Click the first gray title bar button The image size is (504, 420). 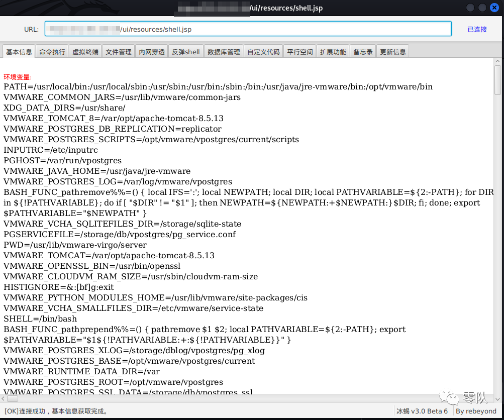[470, 8]
